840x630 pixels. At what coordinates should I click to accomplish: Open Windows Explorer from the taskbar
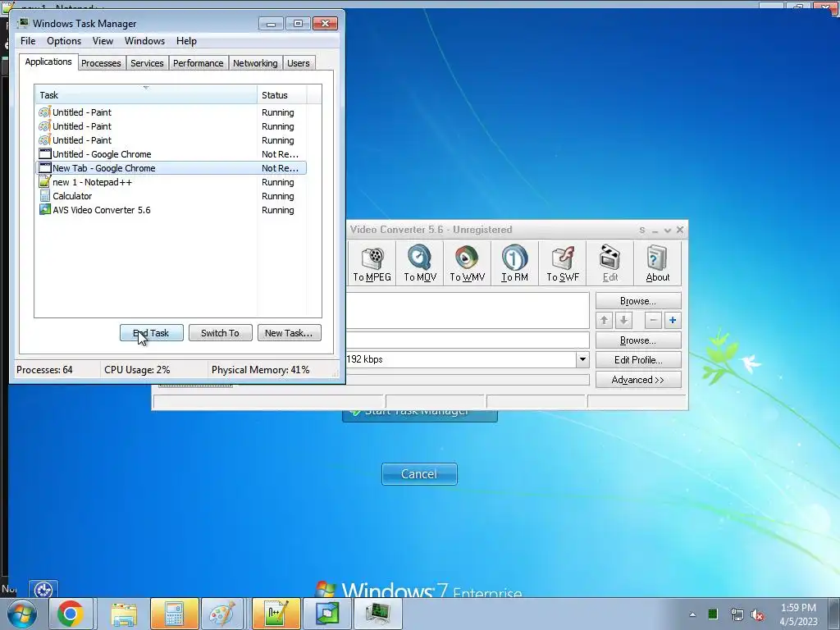click(124, 614)
